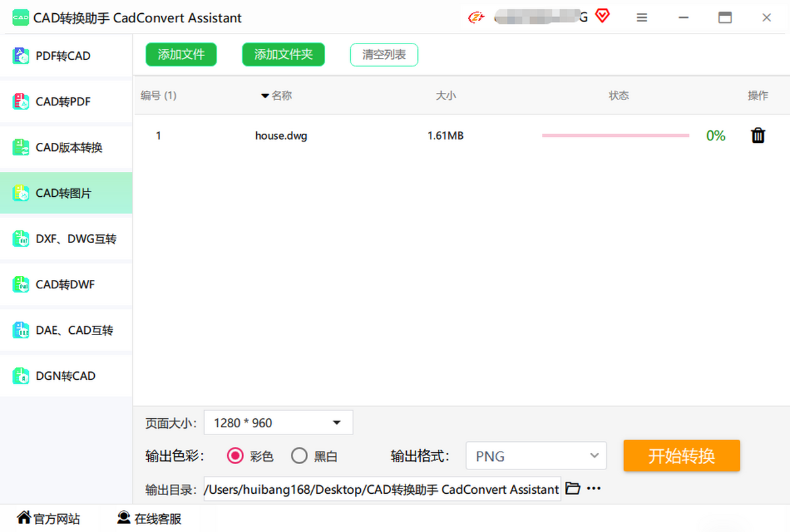
Task: Click the three-dots more options icon
Action: pos(594,489)
